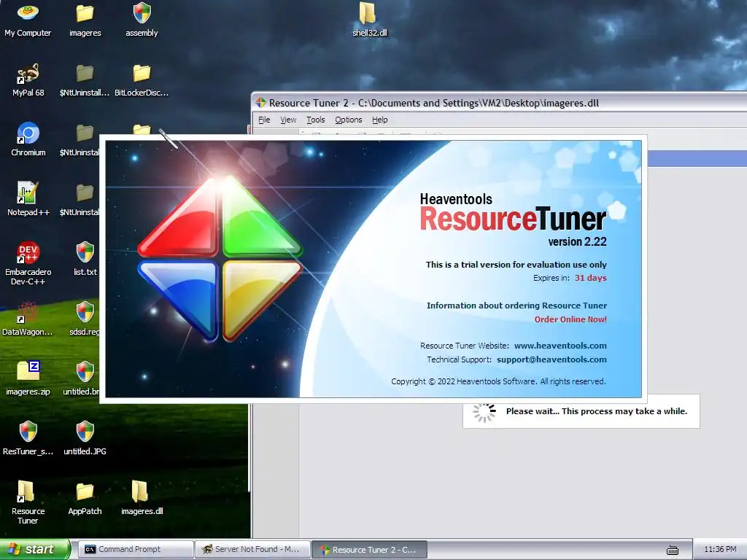Open the imageres.dll desktop icon
Image resolution: width=747 pixels, height=560 pixels.
tap(142, 497)
